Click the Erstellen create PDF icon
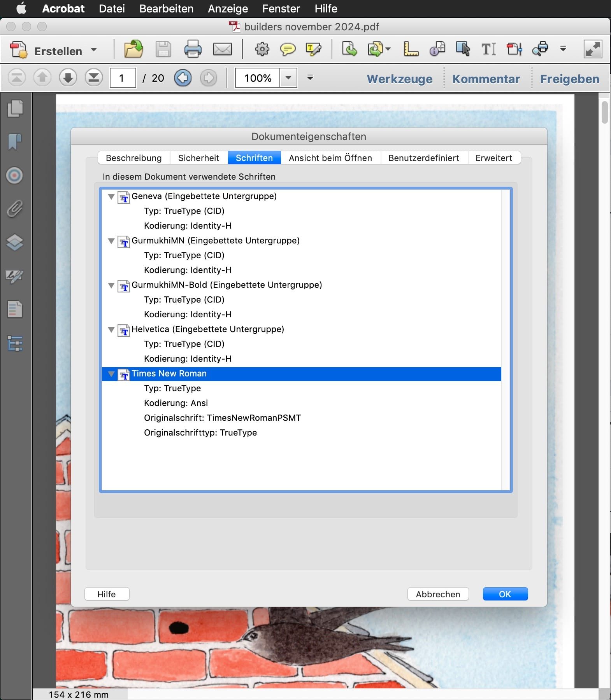 18,50
